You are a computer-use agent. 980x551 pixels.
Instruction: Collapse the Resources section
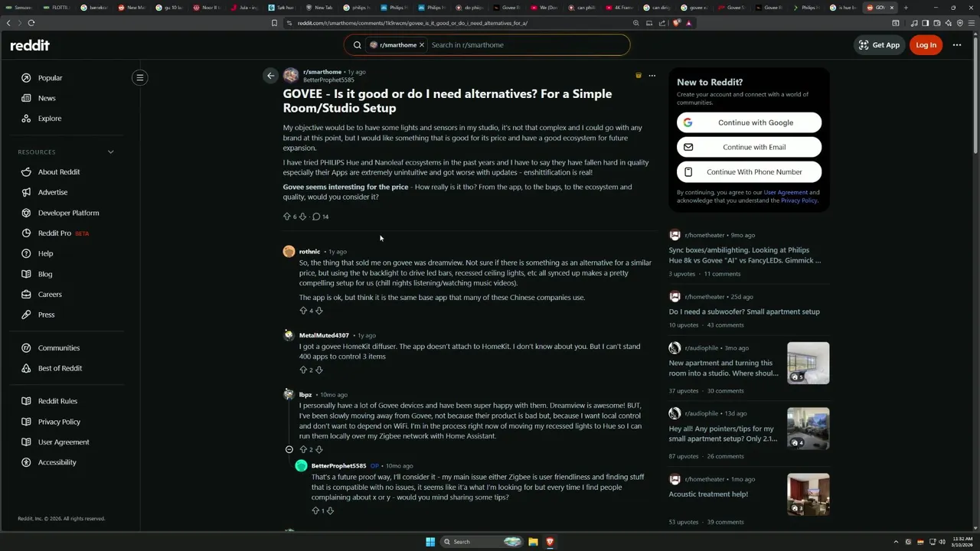[110, 152]
